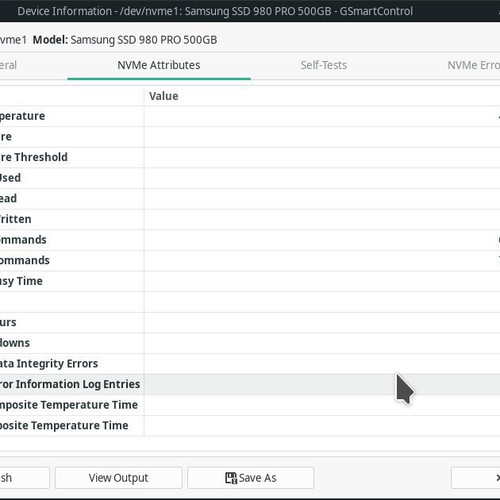Click the View Output button
Viewport: 500px width, 500px height.
point(118,478)
